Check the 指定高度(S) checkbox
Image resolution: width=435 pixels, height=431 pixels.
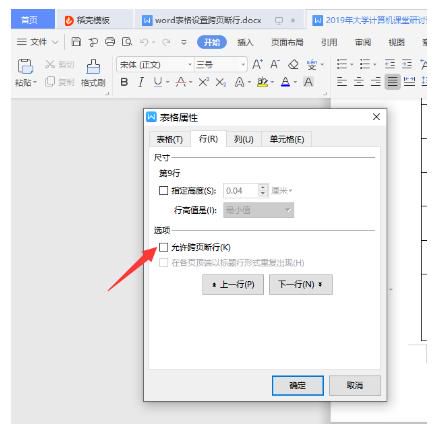click(x=163, y=191)
